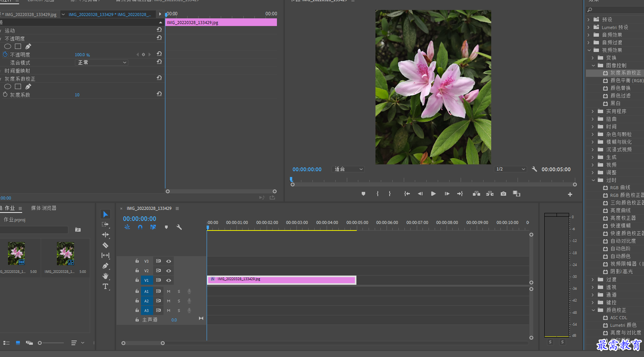Create rectangle mask under 不透明度
The image size is (644, 357).
click(18, 46)
